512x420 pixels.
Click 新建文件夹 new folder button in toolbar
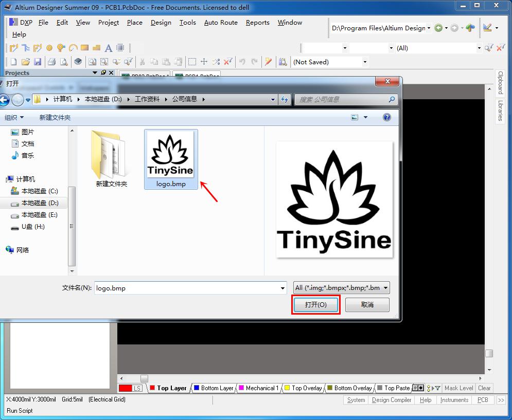(x=55, y=118)
